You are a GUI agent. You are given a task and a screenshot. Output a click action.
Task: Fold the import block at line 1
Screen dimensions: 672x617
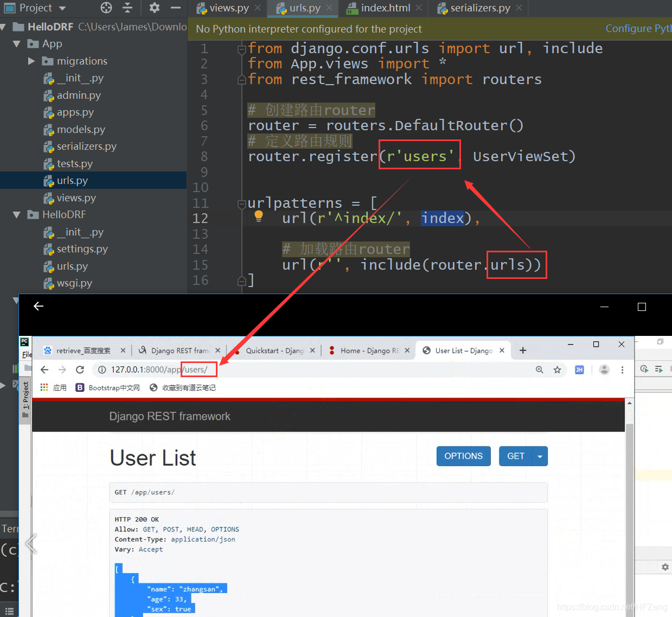click(242, 49)
